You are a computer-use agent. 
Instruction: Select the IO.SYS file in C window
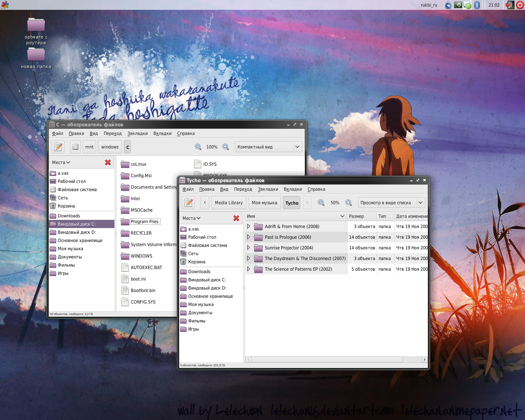pos(205,164)
